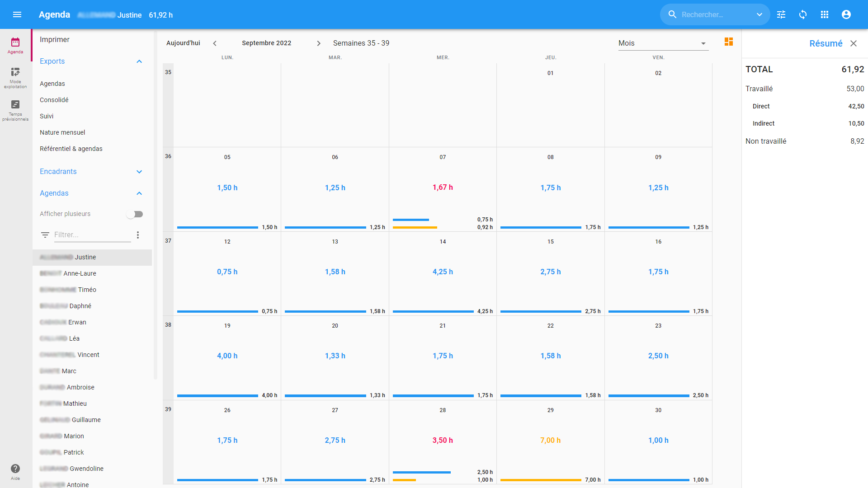Select Patrick in the agenda list
This screenshot has width=868, height=488.
tap(92, 452)
